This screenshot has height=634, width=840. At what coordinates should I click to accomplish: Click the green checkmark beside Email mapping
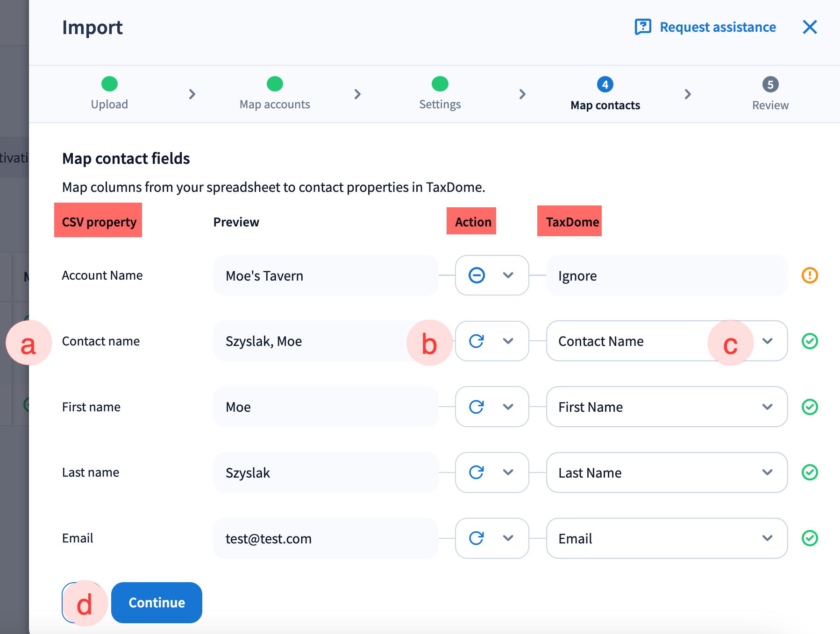point(810,538)
